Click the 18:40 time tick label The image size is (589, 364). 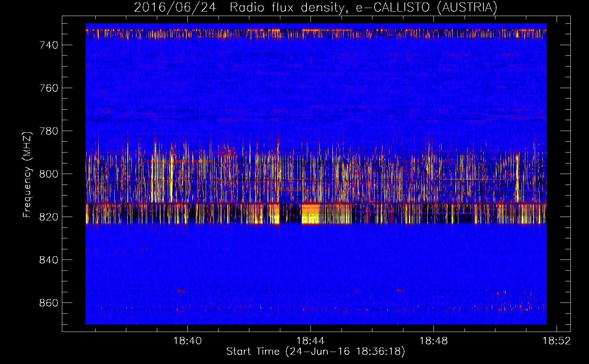point(187,341)
